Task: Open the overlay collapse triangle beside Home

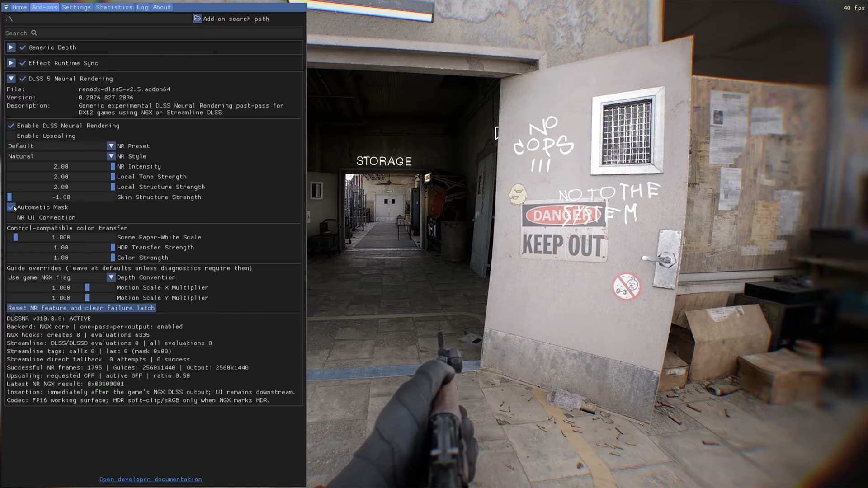Action: 6,7
